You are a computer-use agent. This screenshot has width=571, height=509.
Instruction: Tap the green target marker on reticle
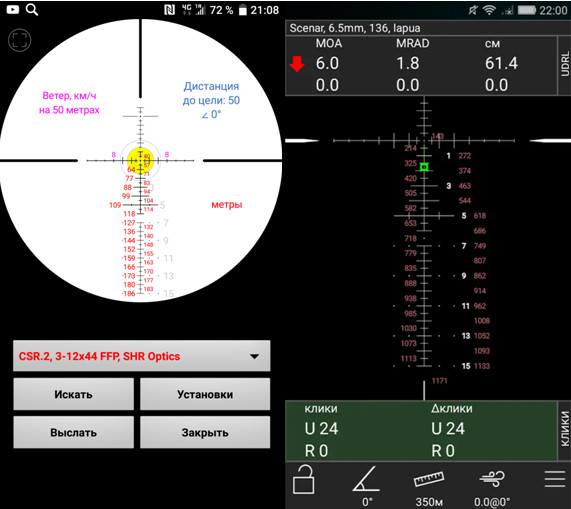point(424,167)
